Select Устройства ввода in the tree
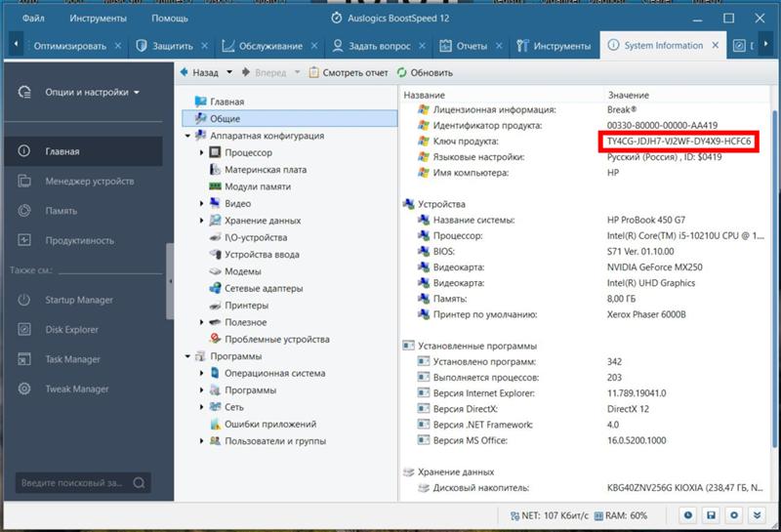781x532 pixels. (262, 255)
